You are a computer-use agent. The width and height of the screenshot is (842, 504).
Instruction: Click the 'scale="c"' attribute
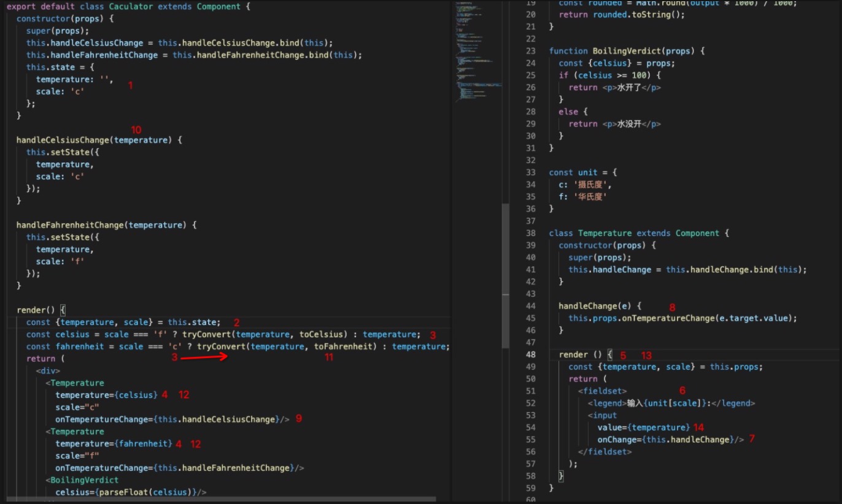[x=77, y=407]
